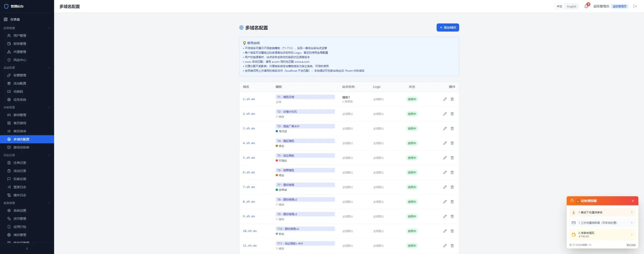Collapse the 日志记录 sidebar section
The width and height of the screenshot is (644, 254).
coord(49,155)
